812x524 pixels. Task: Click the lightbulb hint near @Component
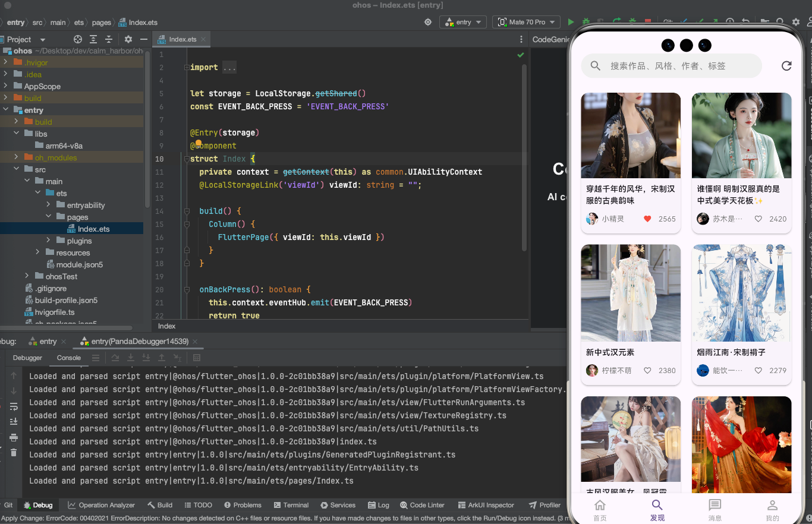(198, 143)
